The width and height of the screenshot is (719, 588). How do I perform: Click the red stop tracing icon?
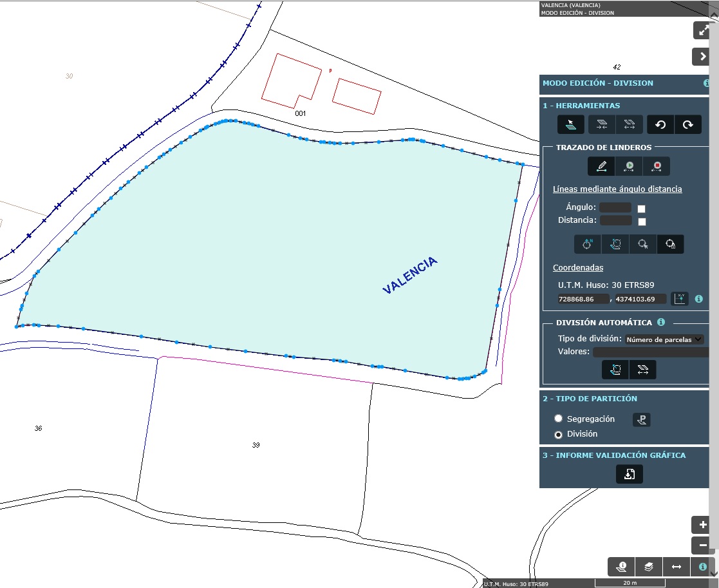(657, 166)
